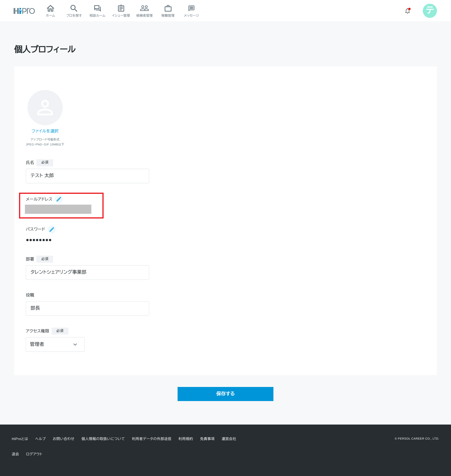Click ログアウト in the footer
Image resolution: width=451 pixels, height=476 pixels.
(34, 454)
